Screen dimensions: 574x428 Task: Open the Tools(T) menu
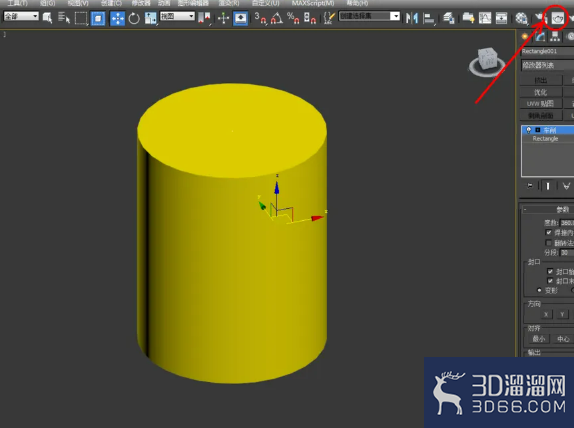pyautogui.click(x=18, y=3)
